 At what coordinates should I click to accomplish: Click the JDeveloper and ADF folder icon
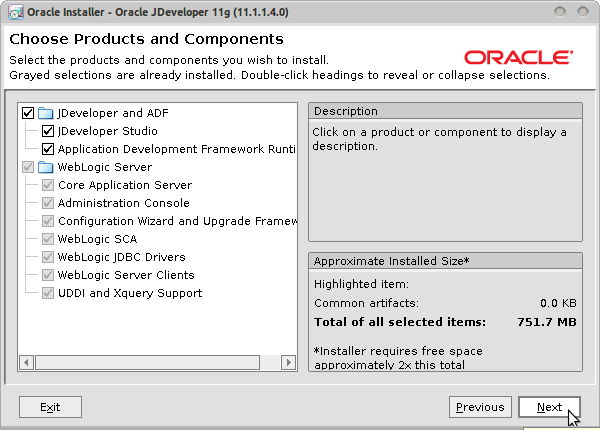46,113
